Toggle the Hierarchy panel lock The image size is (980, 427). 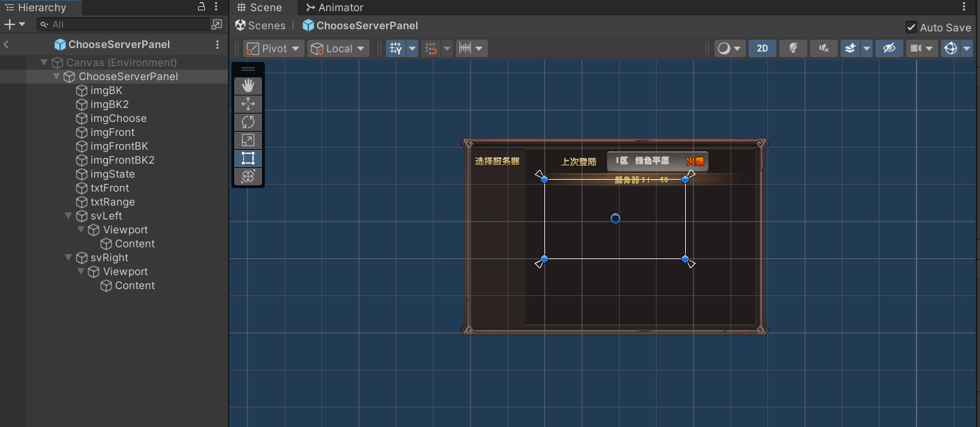(201, 7)
